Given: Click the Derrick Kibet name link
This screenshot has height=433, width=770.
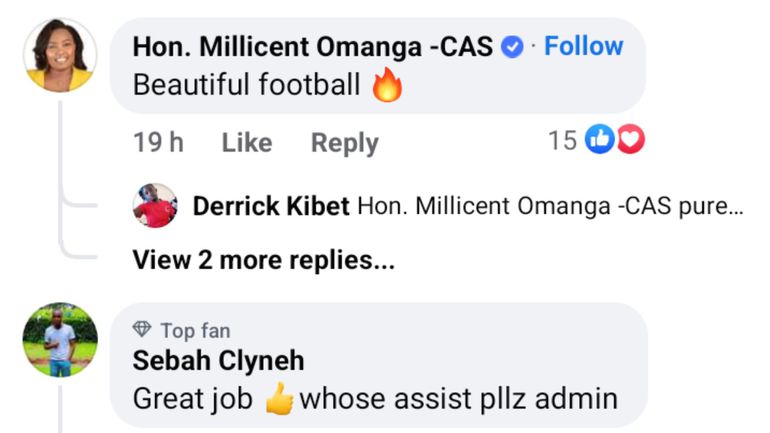Looking at the screenshot, I should (x=270, y=207).
